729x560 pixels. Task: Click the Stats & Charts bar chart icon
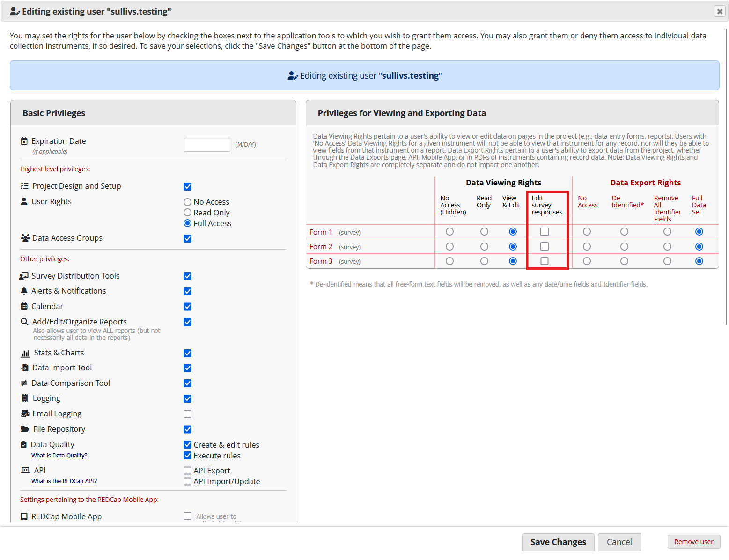coord(26,353)
